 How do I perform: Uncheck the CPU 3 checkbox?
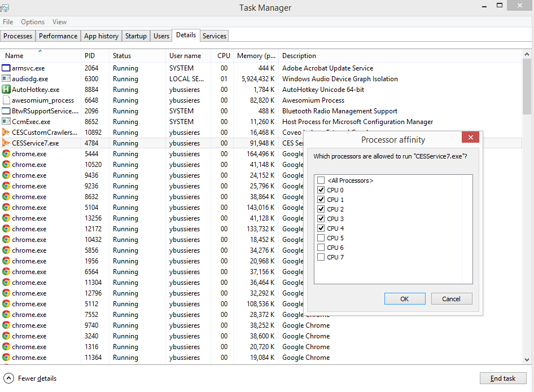point(321,218)
